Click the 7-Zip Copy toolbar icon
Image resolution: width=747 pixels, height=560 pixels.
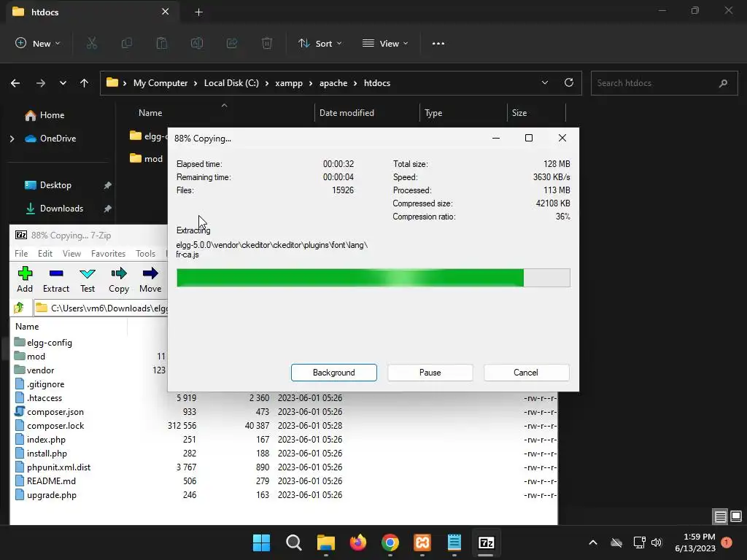[x=119, y=279]
